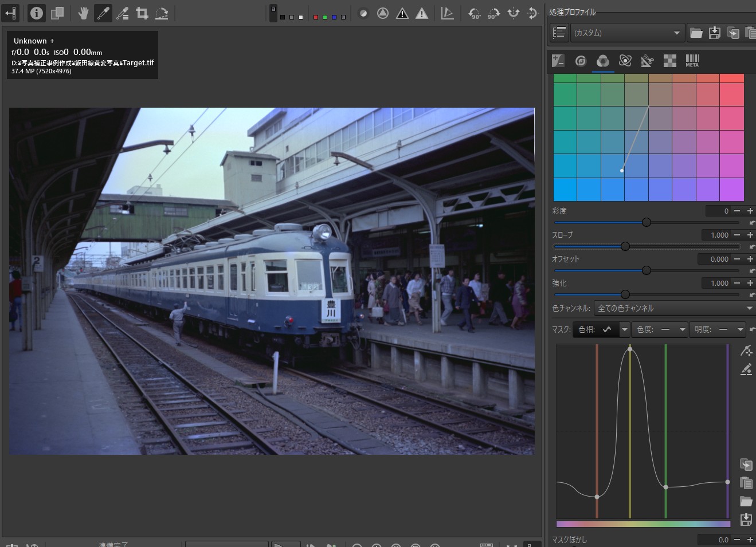
Task: Toggle the shadow clipping warning indicator
Action: [402, 13]
